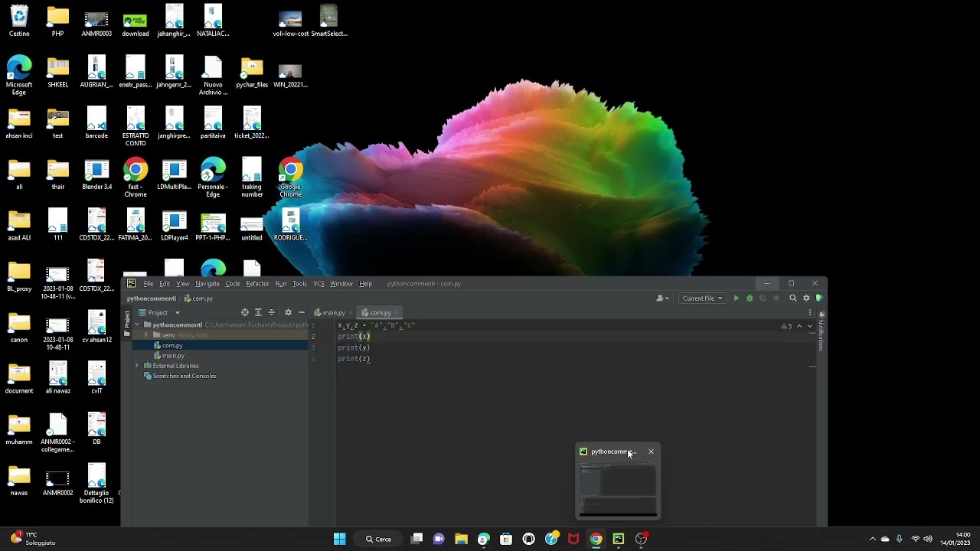The height and width of the screenshot is (551, 980).
Task: Open Notifications side panel
Action: click(822, 331)
